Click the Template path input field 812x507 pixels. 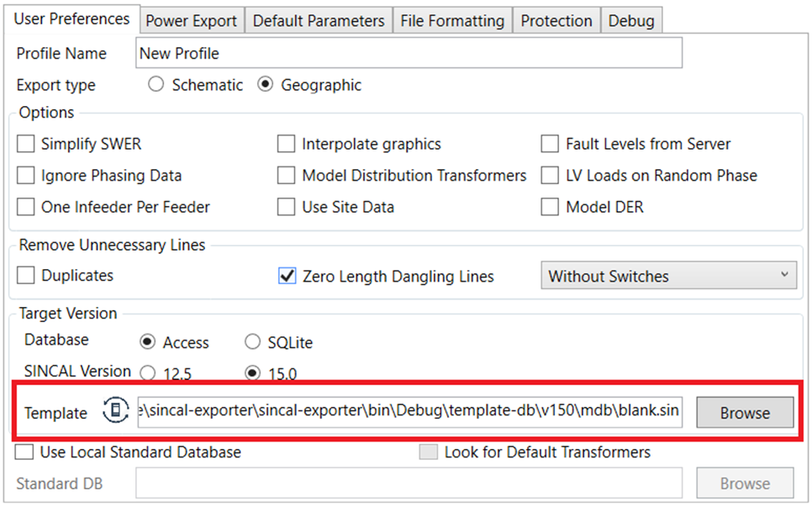coord(409,412)
